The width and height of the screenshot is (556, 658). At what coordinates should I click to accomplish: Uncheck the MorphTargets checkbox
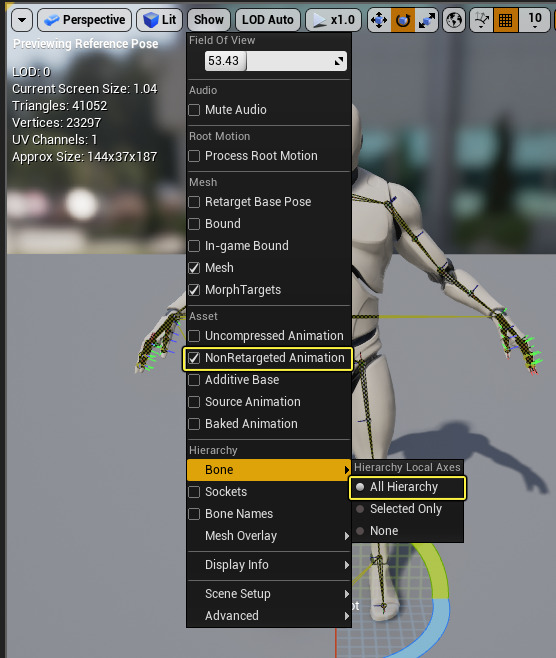click(x=194, y=290)
